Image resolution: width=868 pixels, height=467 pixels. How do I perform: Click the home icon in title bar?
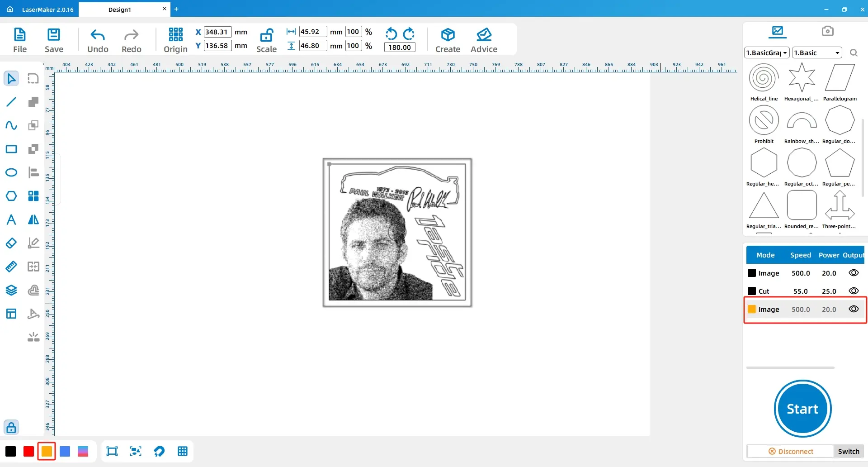coord(10,9)
